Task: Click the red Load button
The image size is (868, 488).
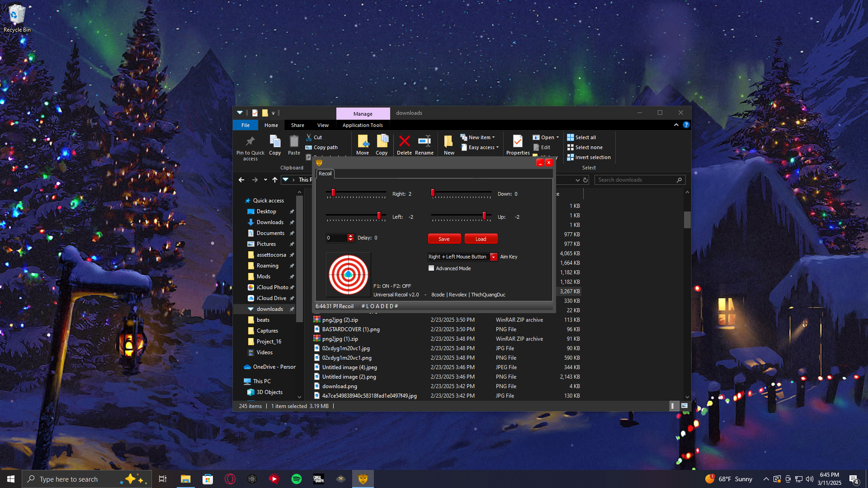Action: pyautogui.click(x=481, y=239)
